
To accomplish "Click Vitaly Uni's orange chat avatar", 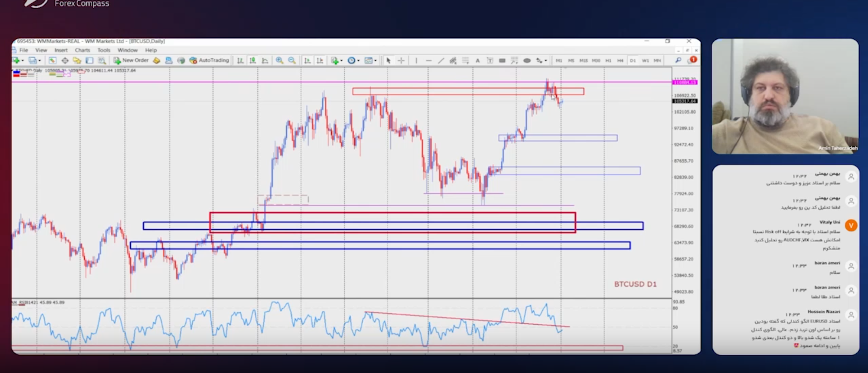I will pyautogui.click(x=851, y=225).
